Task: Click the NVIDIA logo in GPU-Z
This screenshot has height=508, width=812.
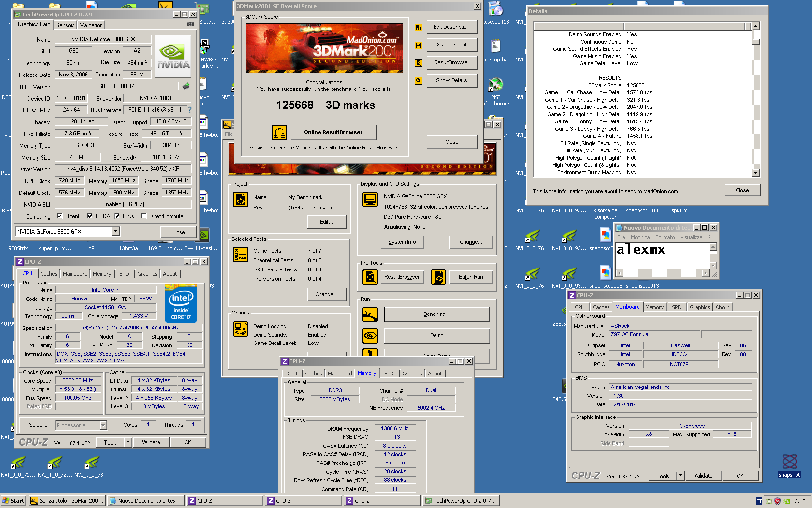Action: click(x=173, y=56)
